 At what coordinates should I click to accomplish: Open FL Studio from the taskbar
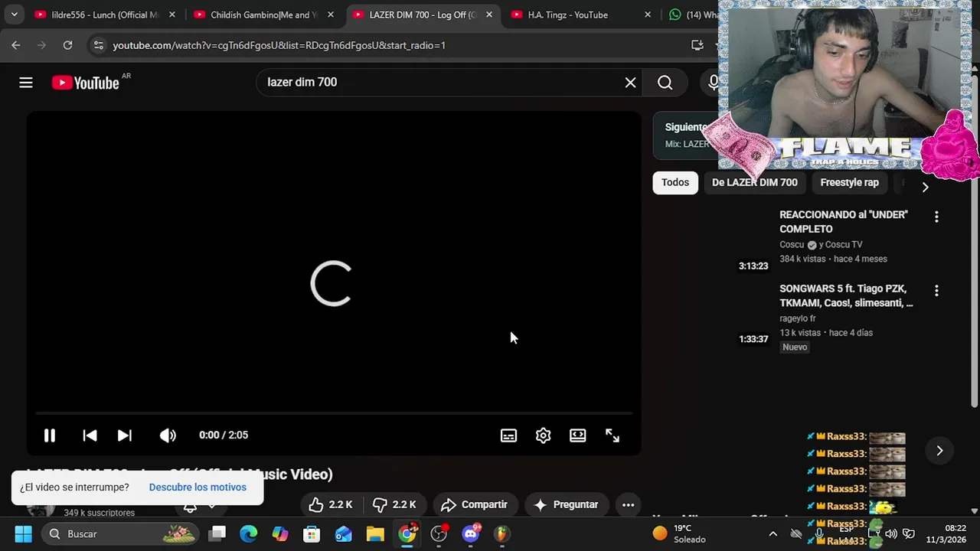501,533
